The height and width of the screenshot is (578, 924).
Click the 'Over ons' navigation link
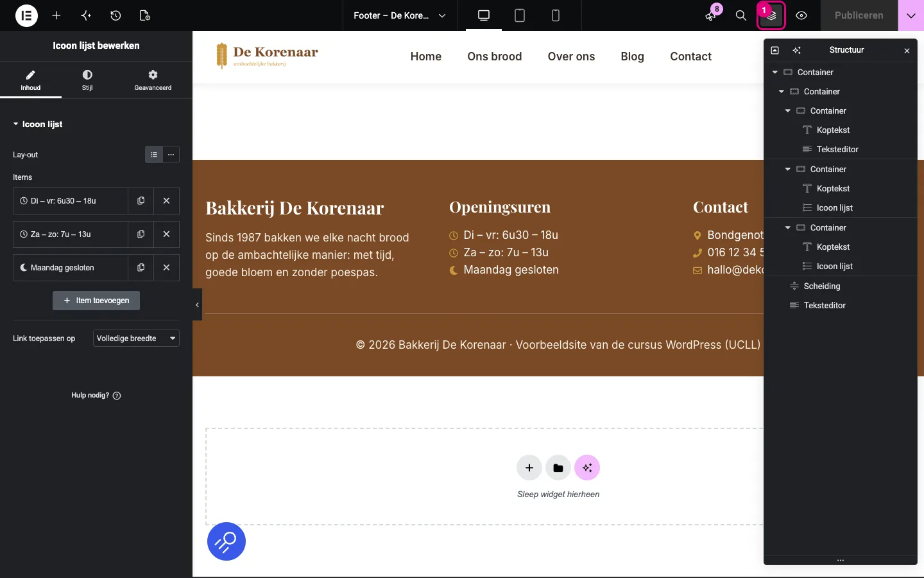(x=571, y=57)
